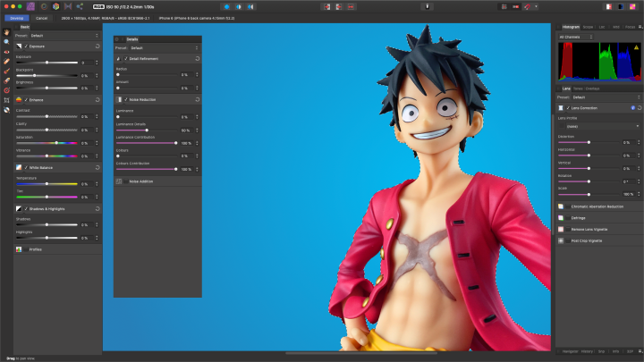Show clipped shadows icon
The image size is (644, 362).
pos(621,6)
